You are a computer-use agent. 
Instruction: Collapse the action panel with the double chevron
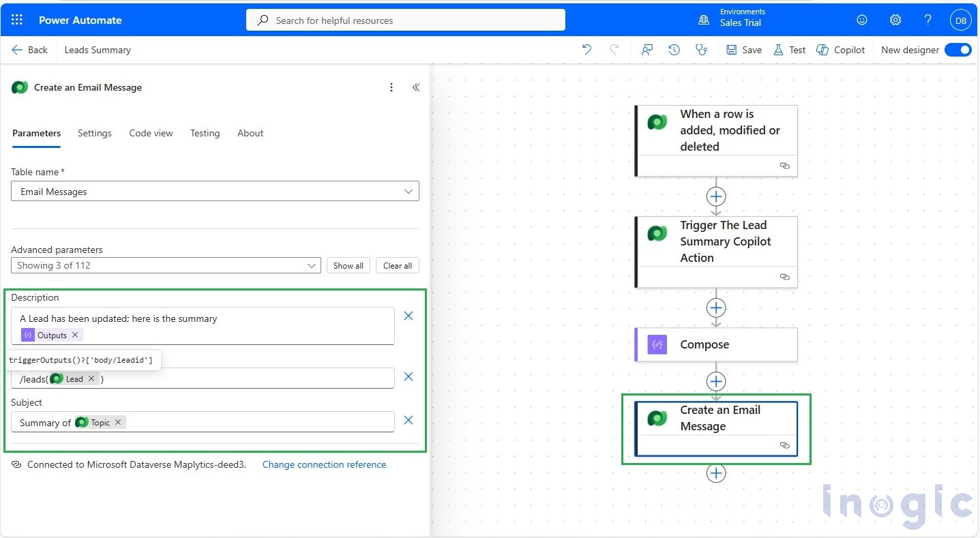click(416, 87)
